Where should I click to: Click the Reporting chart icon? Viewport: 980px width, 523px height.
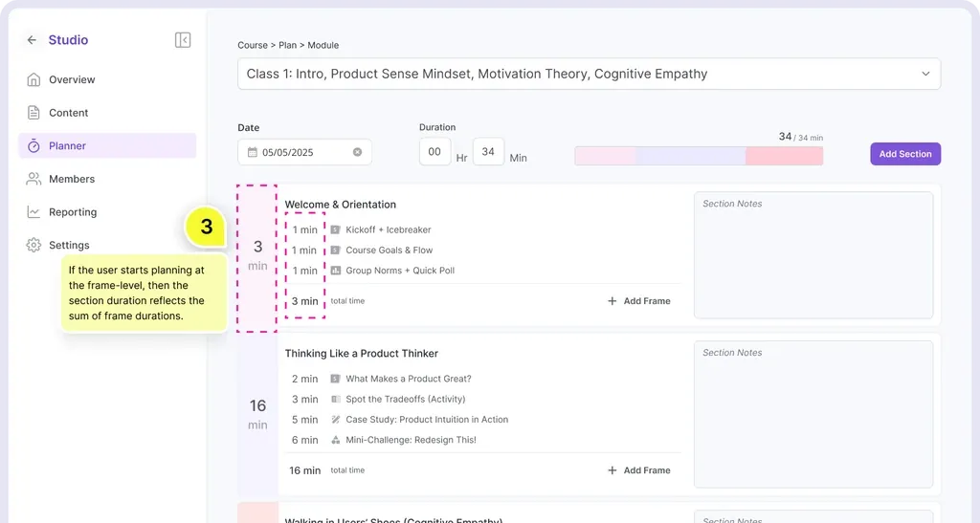tap(33, 211)
